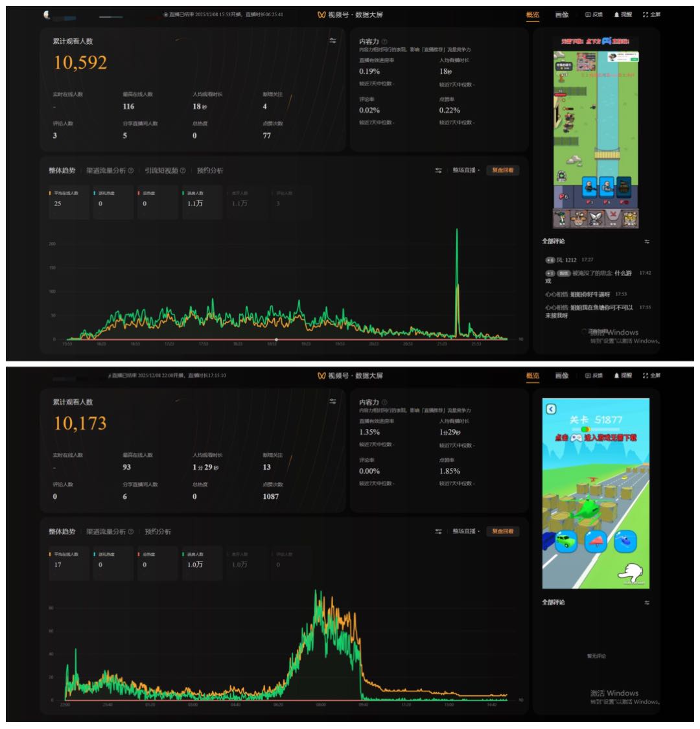
Task: Open settings icon in the 10,173 累计观看人数 card
Action: click(332, 402)
